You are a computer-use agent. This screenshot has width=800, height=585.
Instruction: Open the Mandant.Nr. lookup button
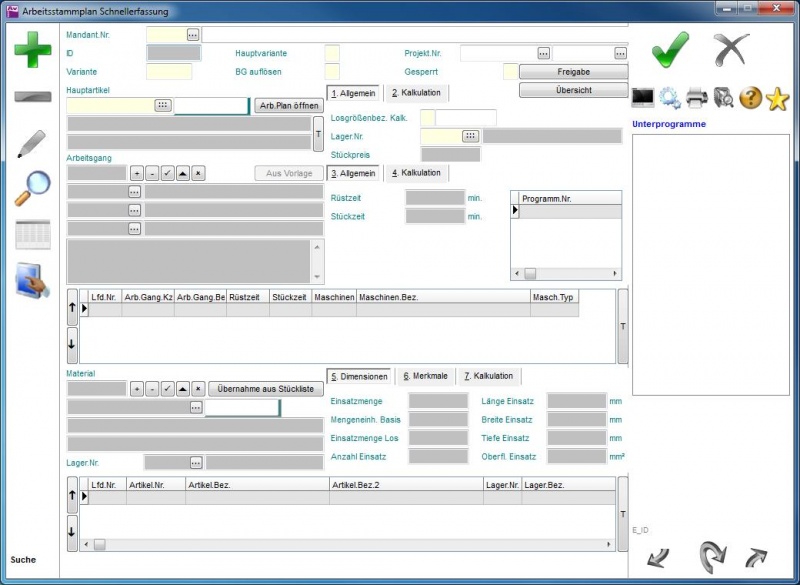[x=193, y=34]
